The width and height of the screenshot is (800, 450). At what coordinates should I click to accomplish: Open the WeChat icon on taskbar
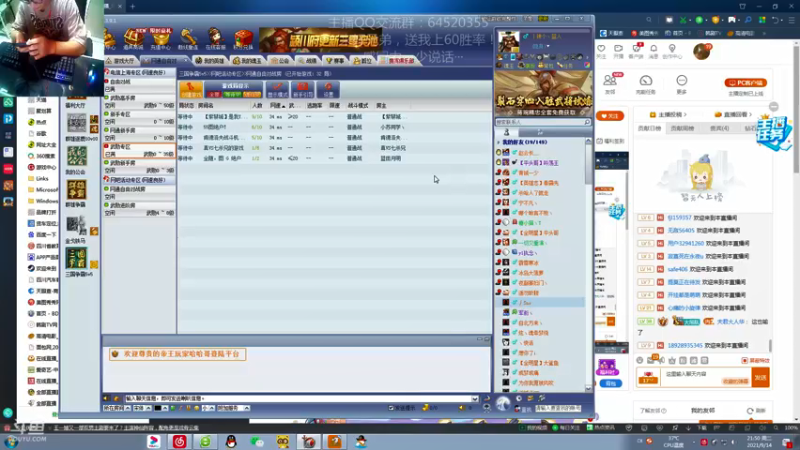point(257,441)
